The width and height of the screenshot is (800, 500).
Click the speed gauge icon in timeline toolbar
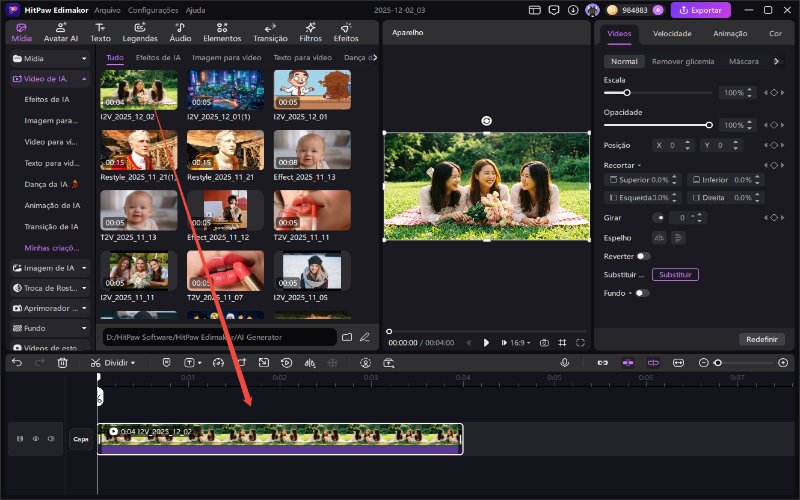coord(218,363)
